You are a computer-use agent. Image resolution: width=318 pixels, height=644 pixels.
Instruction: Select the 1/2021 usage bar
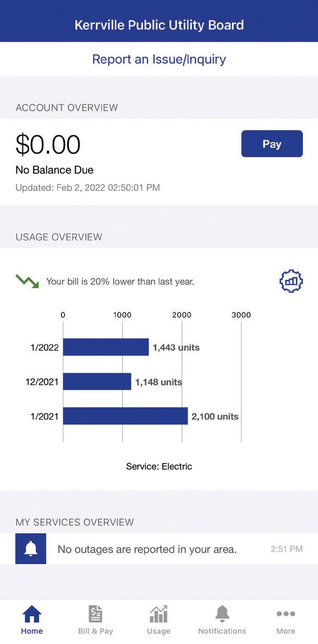click(125, 416)
